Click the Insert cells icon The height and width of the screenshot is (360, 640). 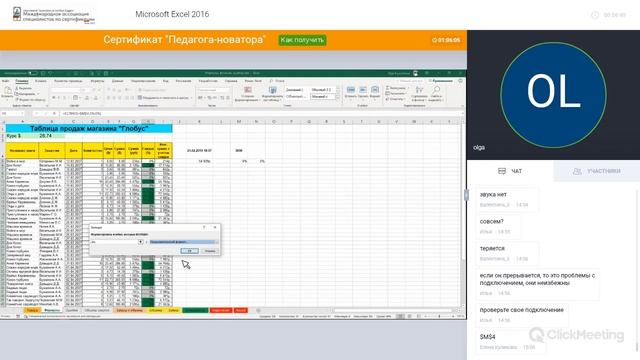click(351, 90)
